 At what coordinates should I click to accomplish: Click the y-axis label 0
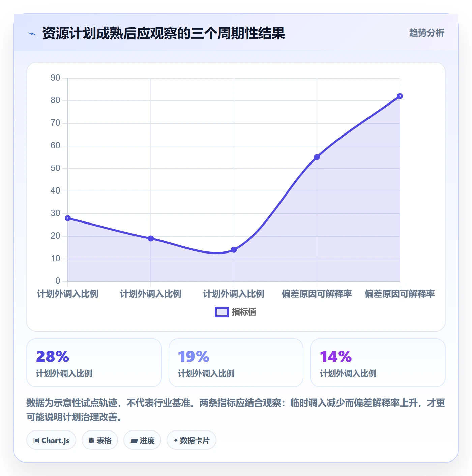click(x=58, y=281)
